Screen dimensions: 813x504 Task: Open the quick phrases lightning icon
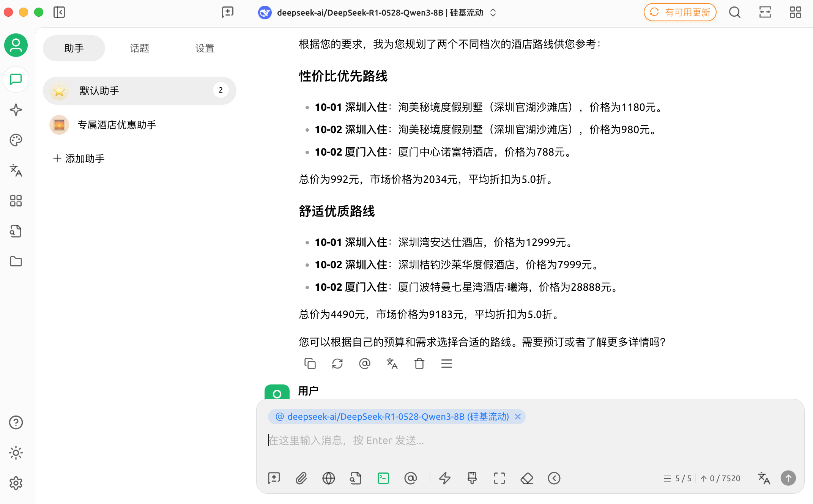click(444, 478)
